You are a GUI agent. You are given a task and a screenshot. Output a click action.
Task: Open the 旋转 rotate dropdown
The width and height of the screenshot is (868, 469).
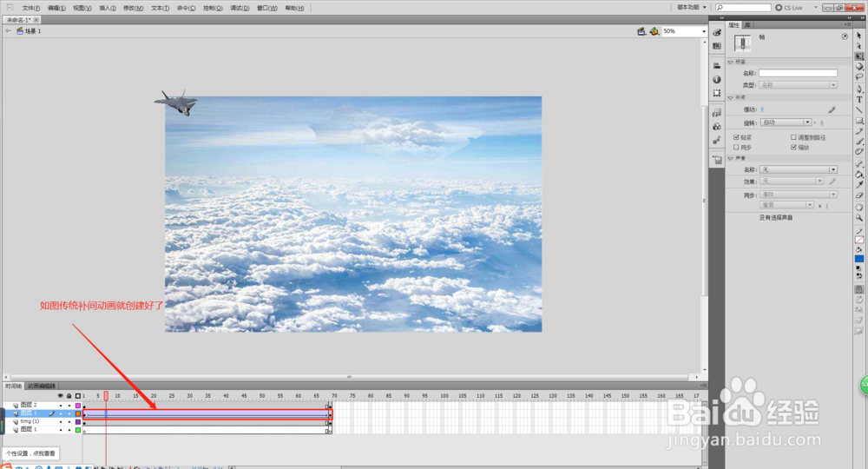click(786, 122)
